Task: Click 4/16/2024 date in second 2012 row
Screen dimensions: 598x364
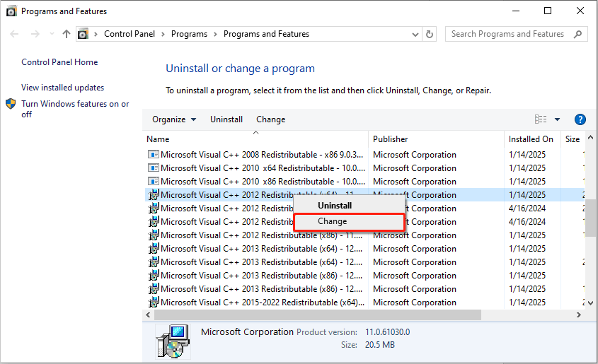Action: (x=527, y=209)
